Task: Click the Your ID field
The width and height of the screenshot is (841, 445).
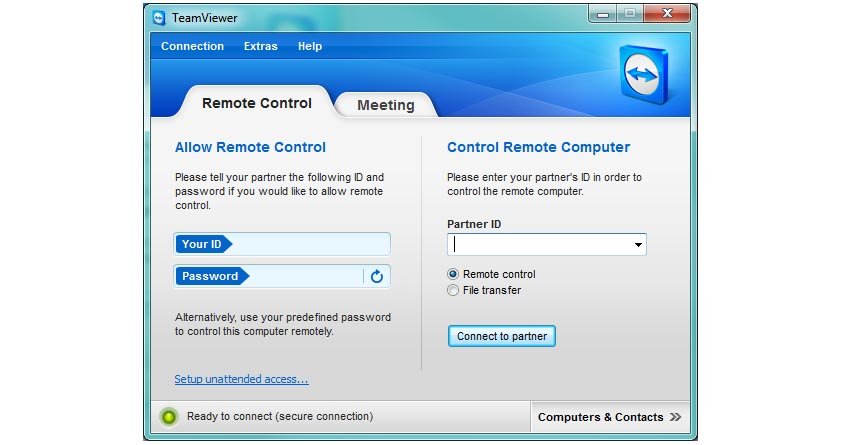Action: tap(282, 244)
